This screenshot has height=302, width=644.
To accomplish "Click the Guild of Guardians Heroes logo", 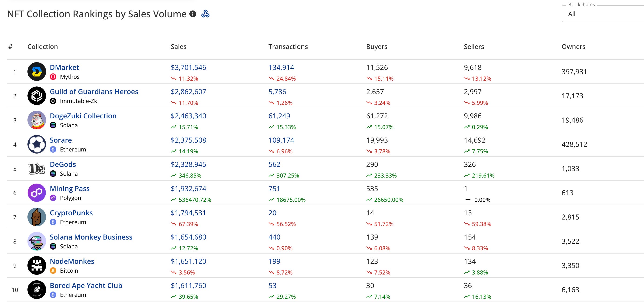I will [x=37, y=96].
